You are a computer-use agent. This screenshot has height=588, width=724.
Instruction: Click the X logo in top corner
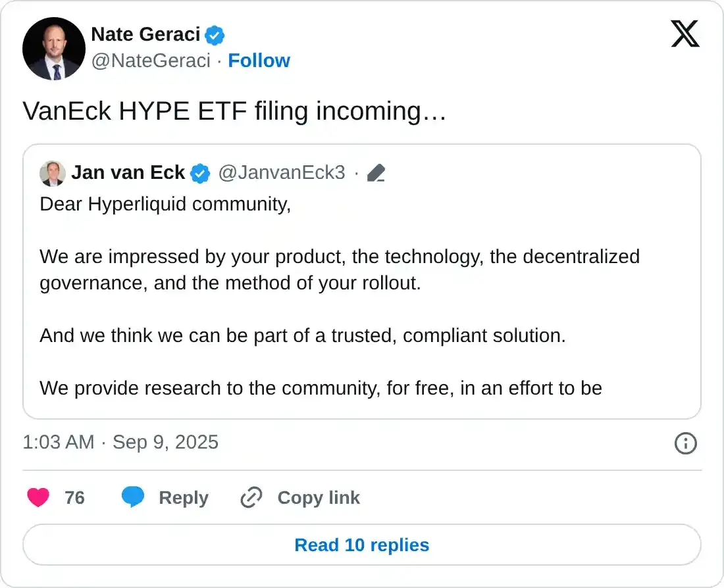[x=685, y=33]
